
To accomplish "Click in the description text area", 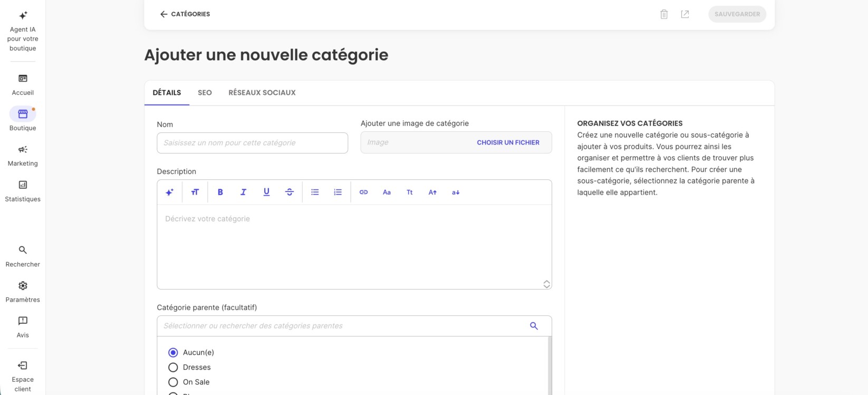I will [354, 246].
